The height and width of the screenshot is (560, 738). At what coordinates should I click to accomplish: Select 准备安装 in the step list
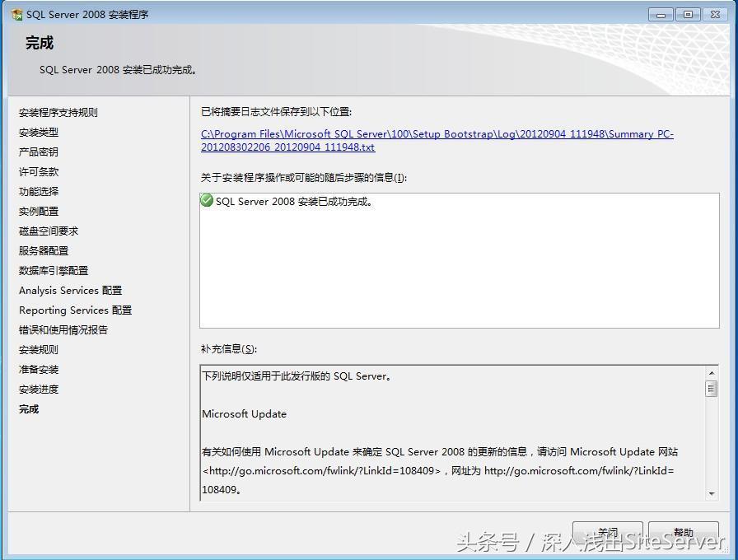pos(39,370)
